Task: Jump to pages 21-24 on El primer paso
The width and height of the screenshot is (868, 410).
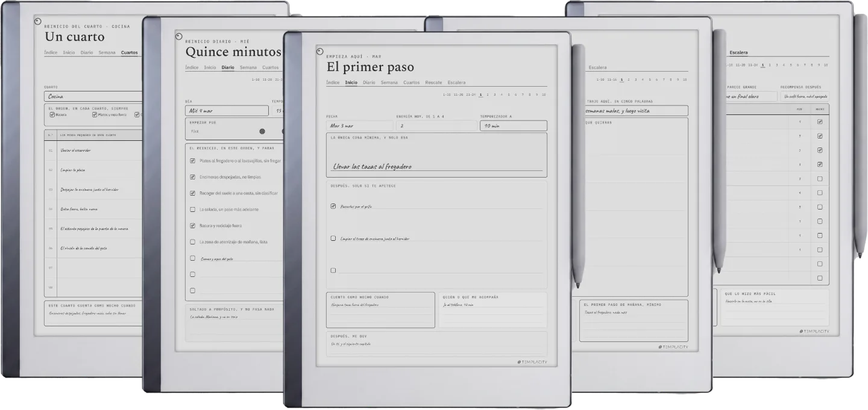Action: point(470,95)
